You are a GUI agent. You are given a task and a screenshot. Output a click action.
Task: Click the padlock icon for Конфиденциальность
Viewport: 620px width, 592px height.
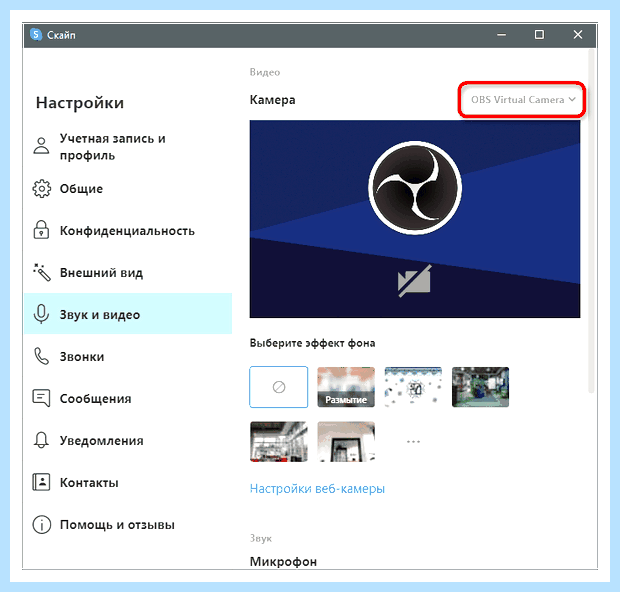(x=41, y=230)
